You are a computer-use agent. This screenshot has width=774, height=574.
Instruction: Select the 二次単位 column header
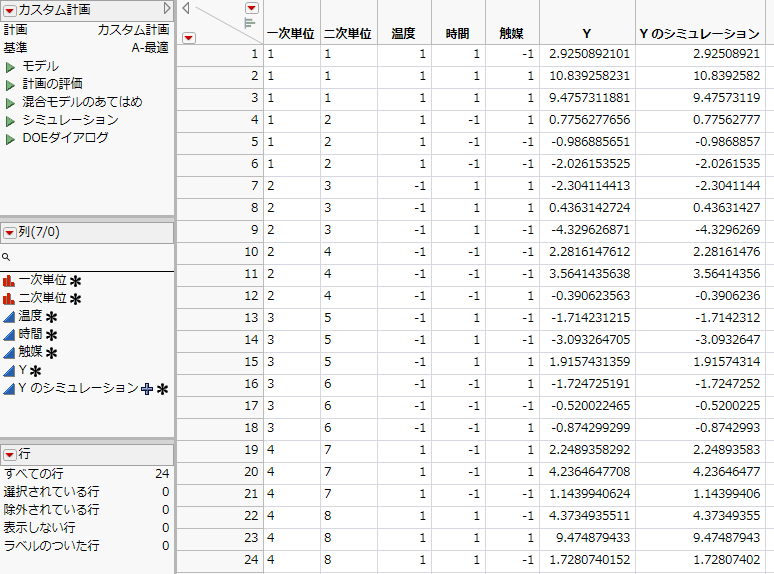point(348,34)
